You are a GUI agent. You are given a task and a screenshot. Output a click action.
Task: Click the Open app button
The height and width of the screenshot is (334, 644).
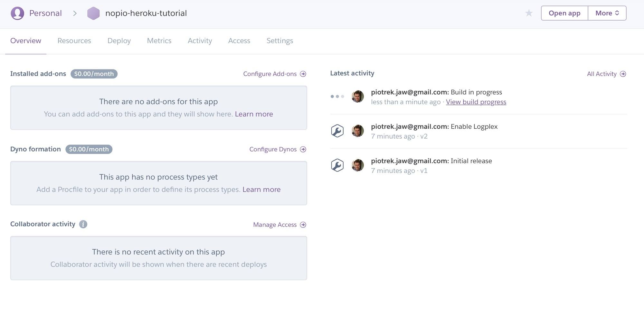pyautogui.click(x=564, y=13)
